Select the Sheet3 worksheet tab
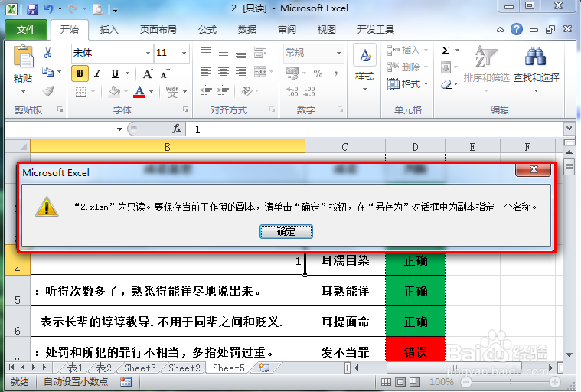The width and height of the screenshot is (581, 392). click(x=139, y=368)
